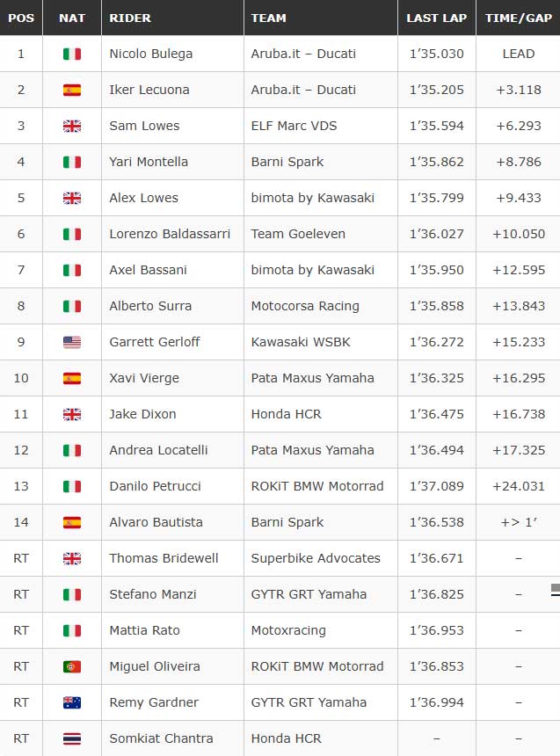Screen dimensions: 560x756
Task: Select rider name Yari Montella
Action: [x=149, y=162]
